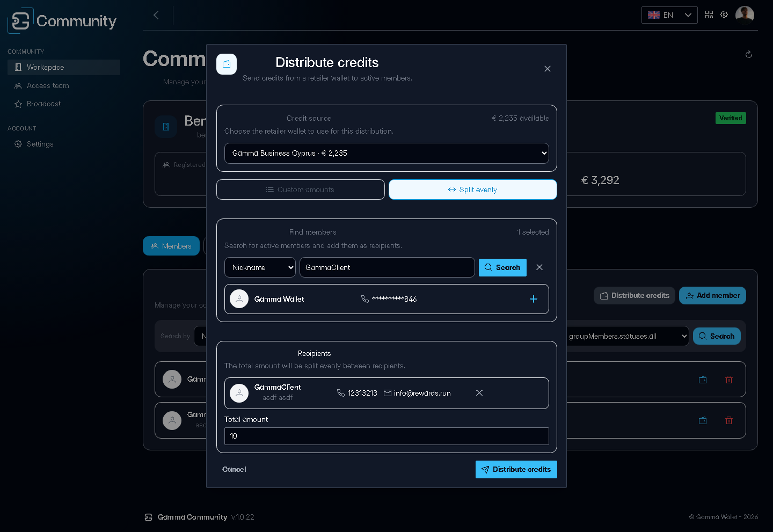
Task: Select the Split evenly mode
Action: coord(473,190)
